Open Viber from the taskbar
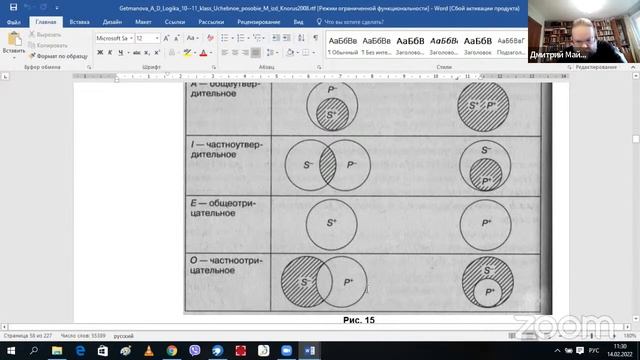 (x=195, y=351)
